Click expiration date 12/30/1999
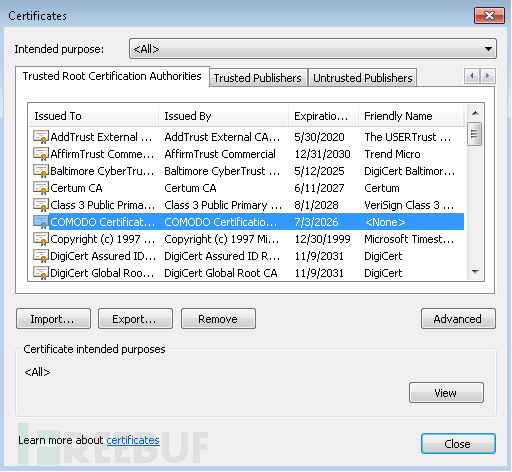Image resolution: width=512 pixels, height=472 pixels. pyautogui.click(x=322, y=239)
